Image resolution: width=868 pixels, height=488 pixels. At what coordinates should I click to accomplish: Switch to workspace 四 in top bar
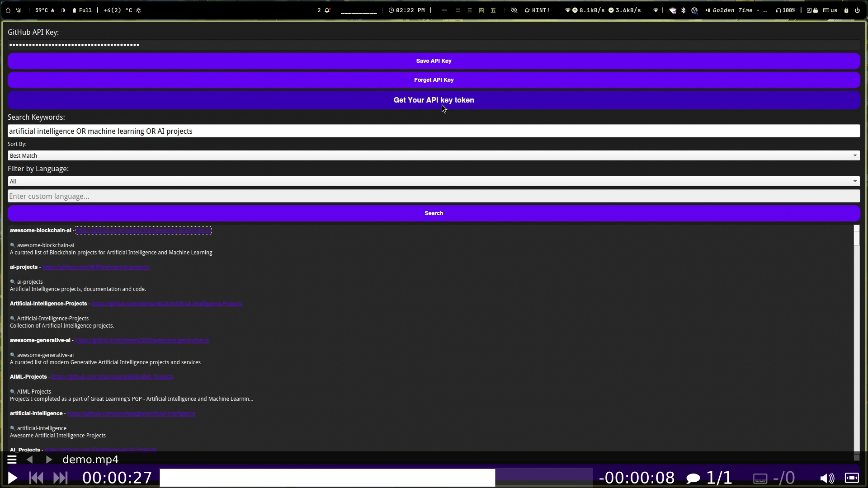click(x=481, y=10)
